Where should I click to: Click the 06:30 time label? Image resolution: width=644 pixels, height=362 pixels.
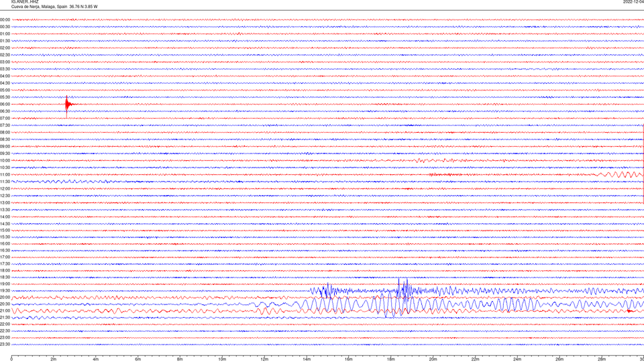[x=5, y=111]
